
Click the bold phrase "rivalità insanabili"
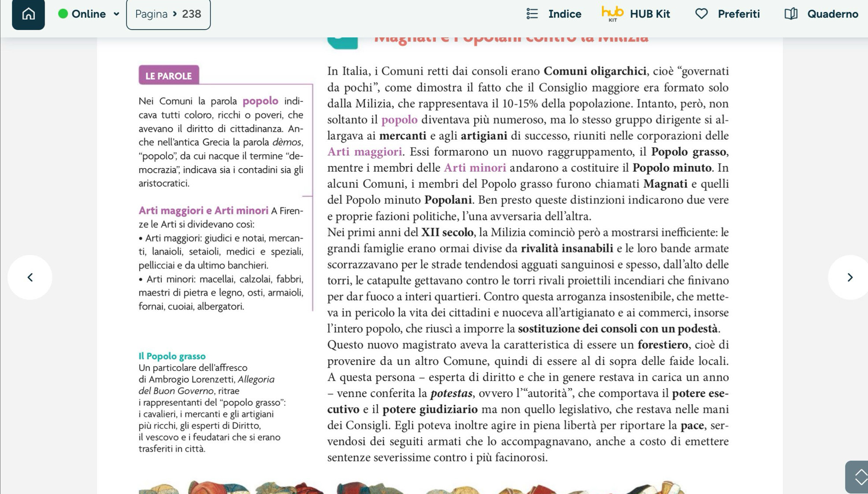(567, 248)
